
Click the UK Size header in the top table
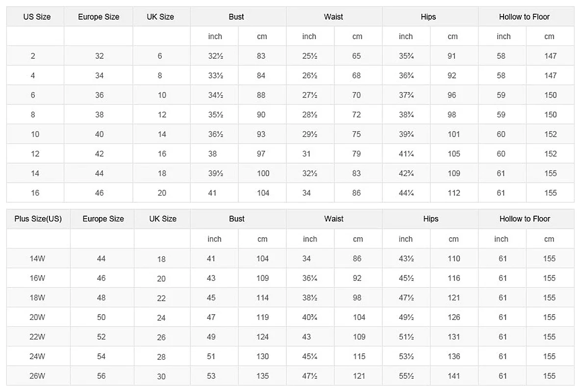(160, 17)
